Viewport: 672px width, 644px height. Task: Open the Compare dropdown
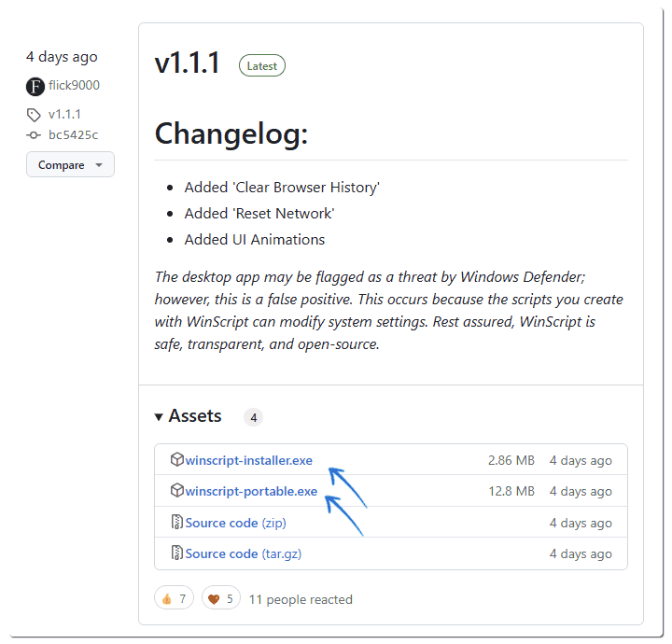tap(70, 164)
